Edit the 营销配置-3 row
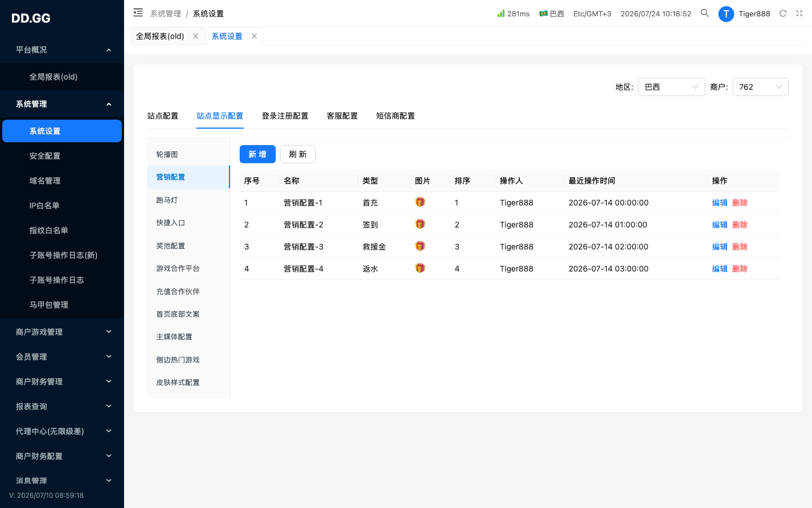Viewport: 812px width, 508px height. 720,247
